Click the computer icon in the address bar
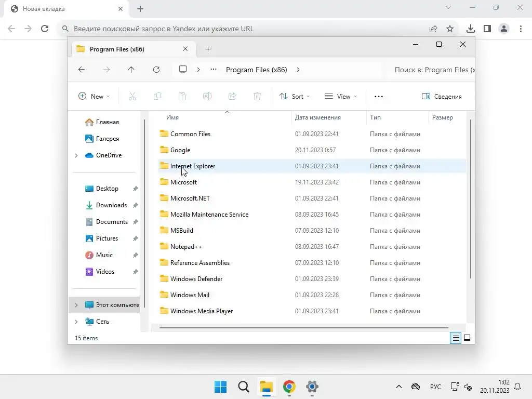532x399 pixels. tap(183, 70)
